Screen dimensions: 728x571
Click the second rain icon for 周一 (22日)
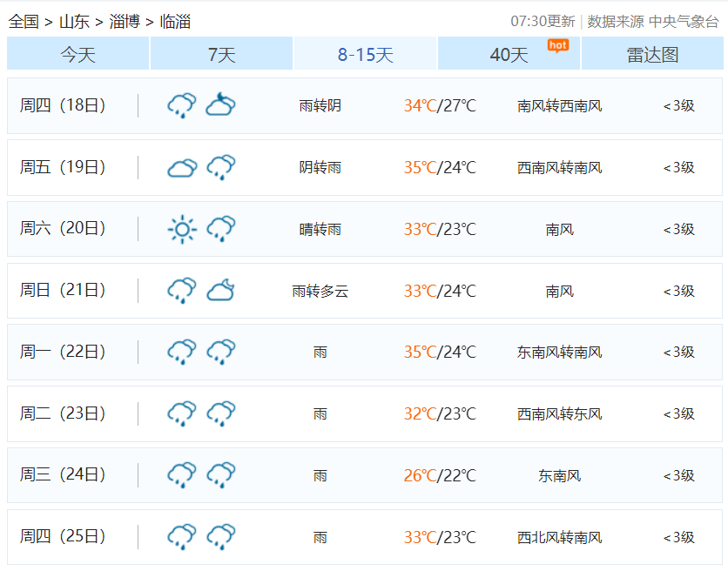[x=221, y=352]
